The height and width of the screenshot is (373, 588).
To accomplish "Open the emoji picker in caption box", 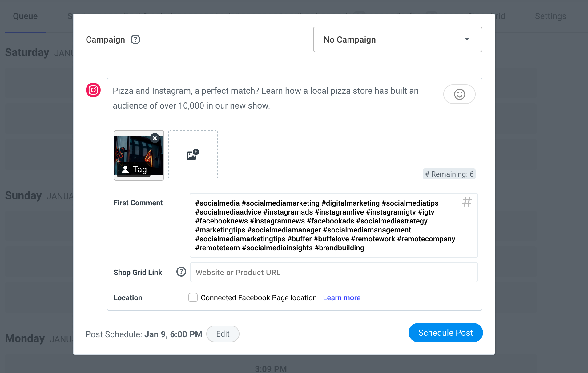I will pos(459,94).
